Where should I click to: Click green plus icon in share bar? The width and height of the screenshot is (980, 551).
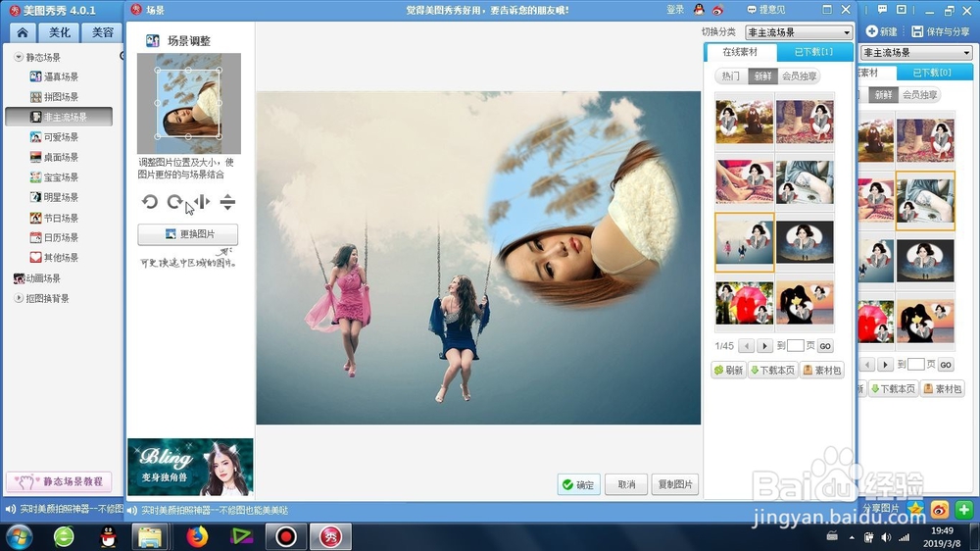963,510
